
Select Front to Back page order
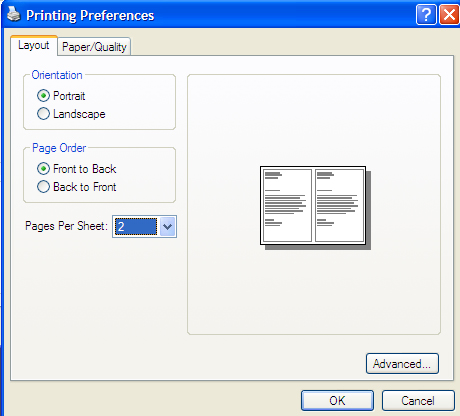click(x=43, y=169)
